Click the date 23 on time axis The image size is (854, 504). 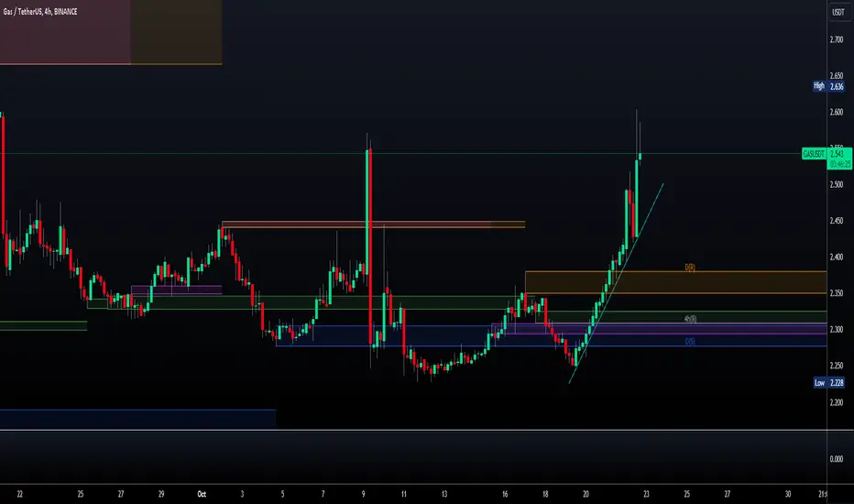(647, 494)
